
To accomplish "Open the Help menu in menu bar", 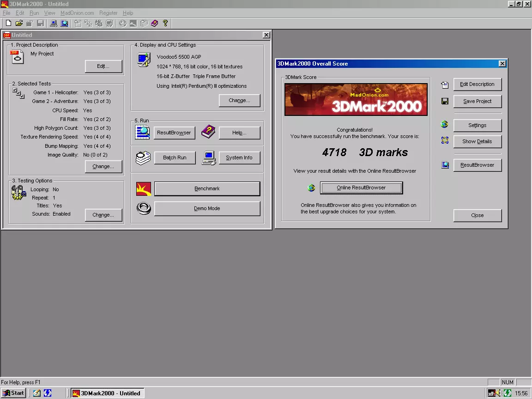I will click(128, 13).
